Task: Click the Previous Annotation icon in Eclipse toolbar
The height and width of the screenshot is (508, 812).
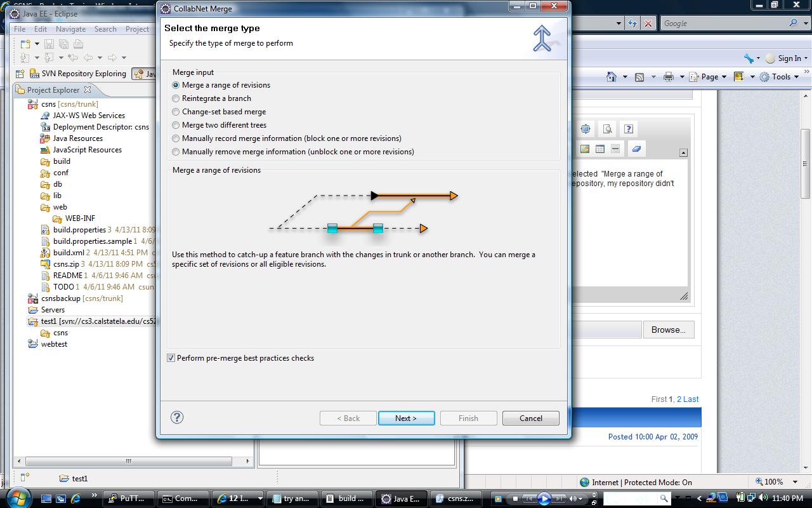Action: 49,58
